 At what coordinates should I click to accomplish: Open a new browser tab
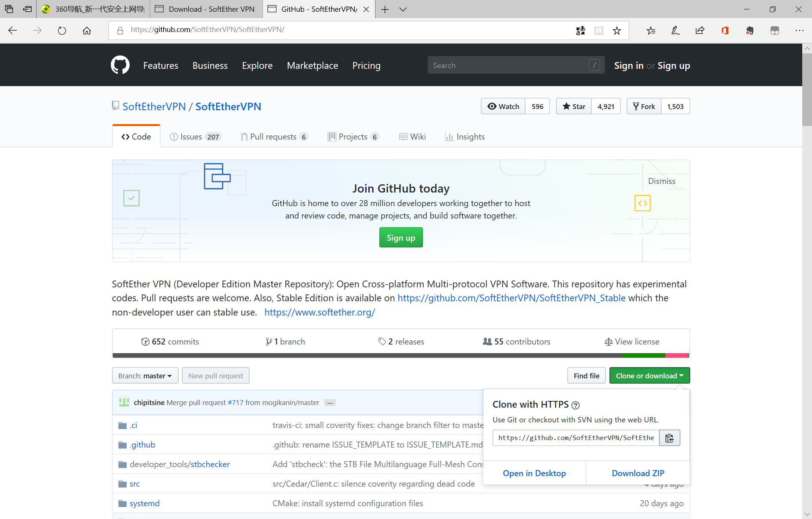pyautogui.click(x=385, y=9)
